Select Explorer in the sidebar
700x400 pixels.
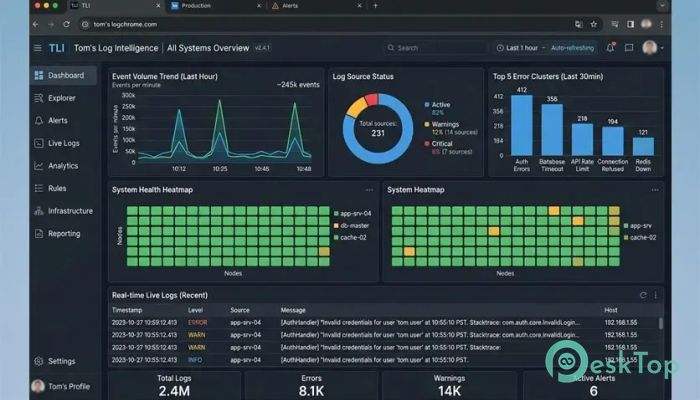coord(64,98)
